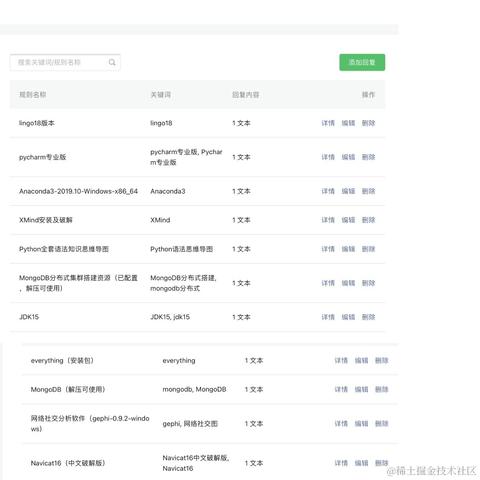Image resolution: width=480 pixels, height=480 pixels.
Task: Click 删除 for XMind安装及破解 rule
Action: pyautogui.click(x=369, y=220)
